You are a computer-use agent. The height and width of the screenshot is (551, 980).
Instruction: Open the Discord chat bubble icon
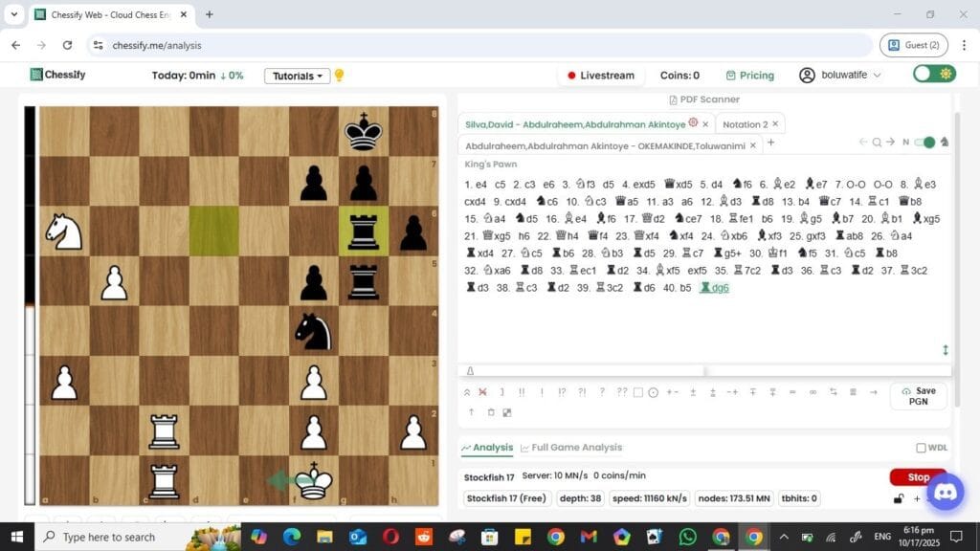point(945,492)
